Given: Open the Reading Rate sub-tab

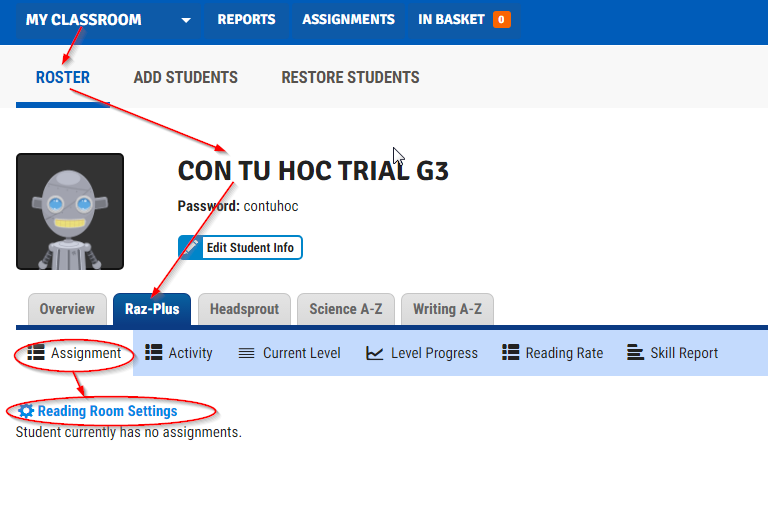Looking at the screenshot, I should [552, 353].
